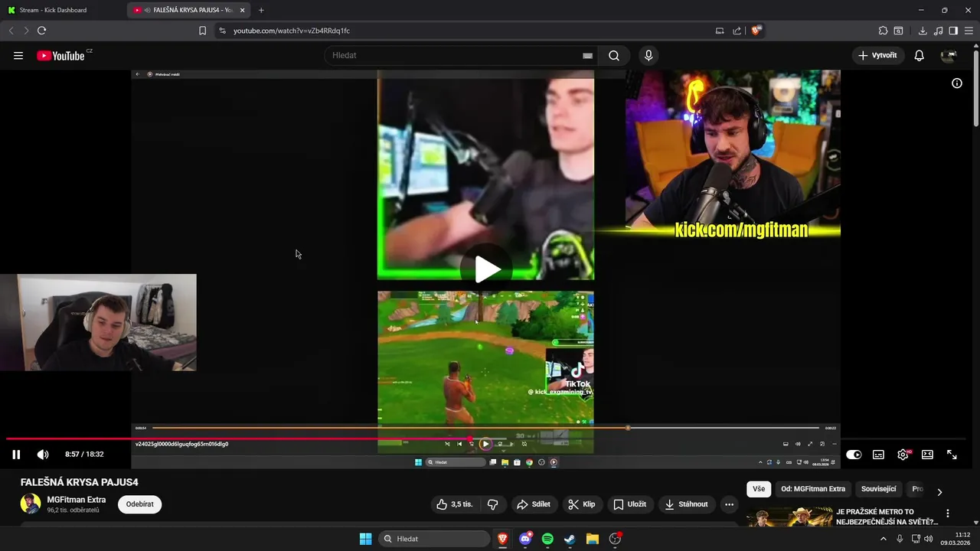Pause the video

point(16,455)
